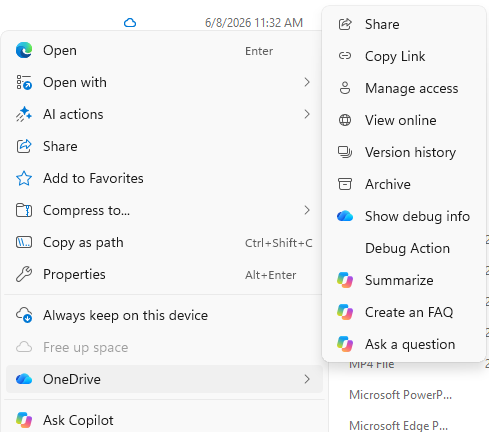The width and height of the screenshot is (489, 432).
Task: Click the Ask Copilot colorful icon
Action: click(x=24, y=420)
